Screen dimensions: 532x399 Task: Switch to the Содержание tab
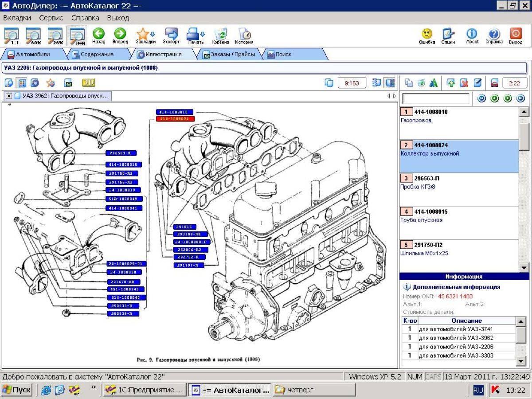(97, 55)
